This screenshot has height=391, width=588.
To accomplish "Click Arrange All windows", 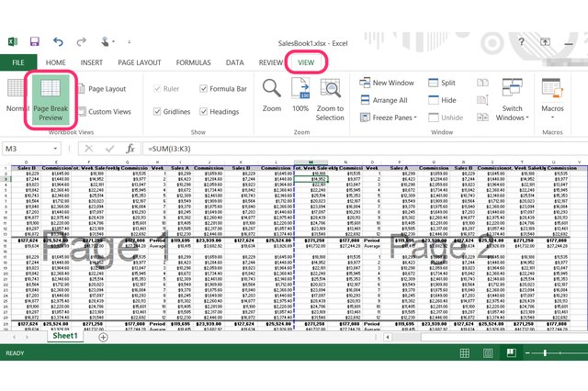I will (x=384, y=100).
